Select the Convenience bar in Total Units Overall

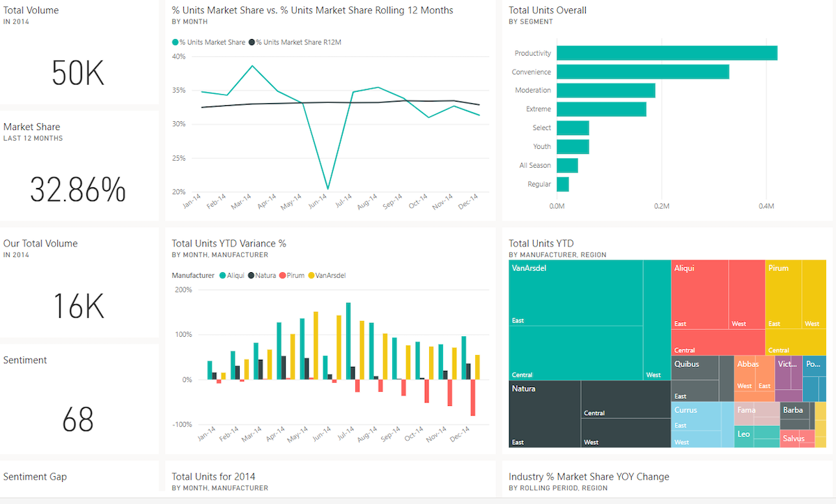[642, 71]
